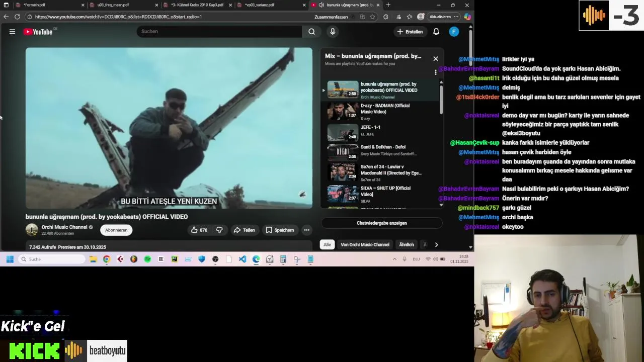Show hidden system tray icons
Image resolution: width=644 pixels, height=362 pixels.
[x=394, y=259]
